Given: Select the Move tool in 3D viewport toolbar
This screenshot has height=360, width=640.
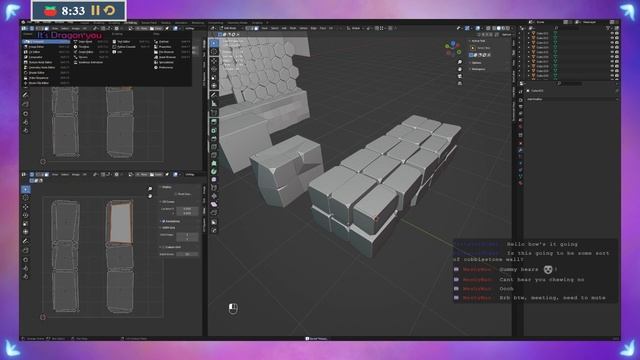Looking at the screenshot, I should tap(214, 61).
